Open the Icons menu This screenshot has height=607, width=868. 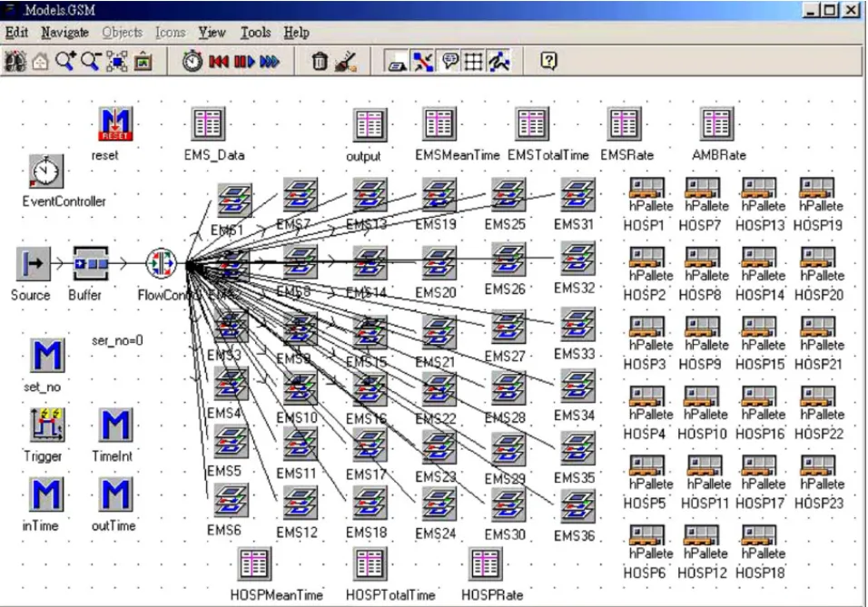170,33
